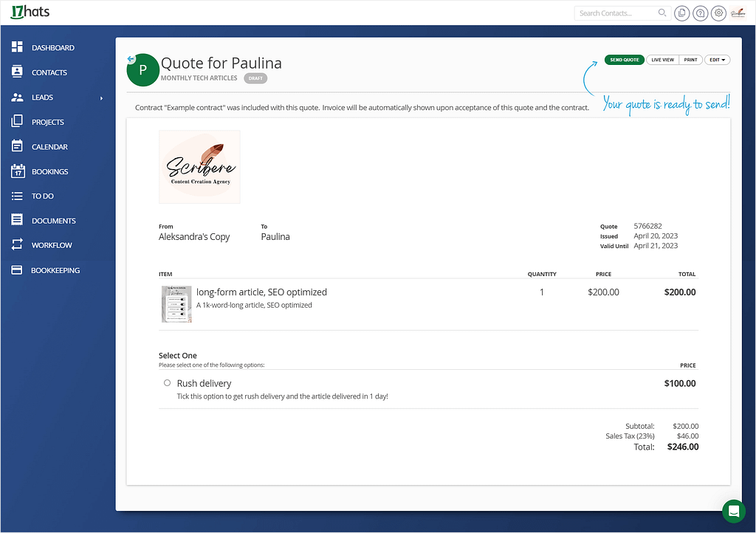Select the Rush delivery radio button

[x=167, y=382]
